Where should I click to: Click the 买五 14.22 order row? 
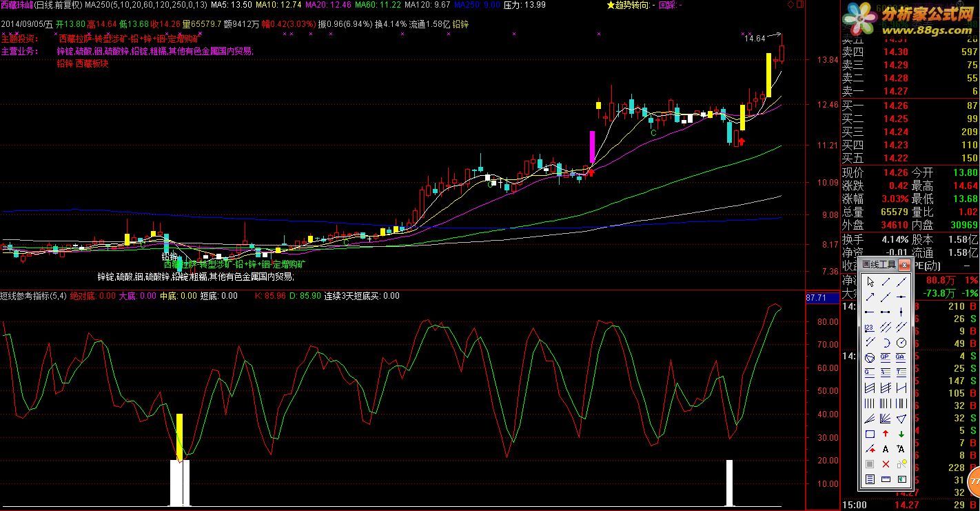point(910,158)
